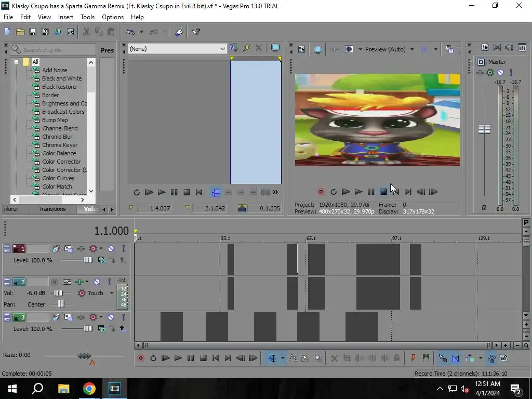
Task: Adjust audio track 2 Pan slider
Action: 60,304
